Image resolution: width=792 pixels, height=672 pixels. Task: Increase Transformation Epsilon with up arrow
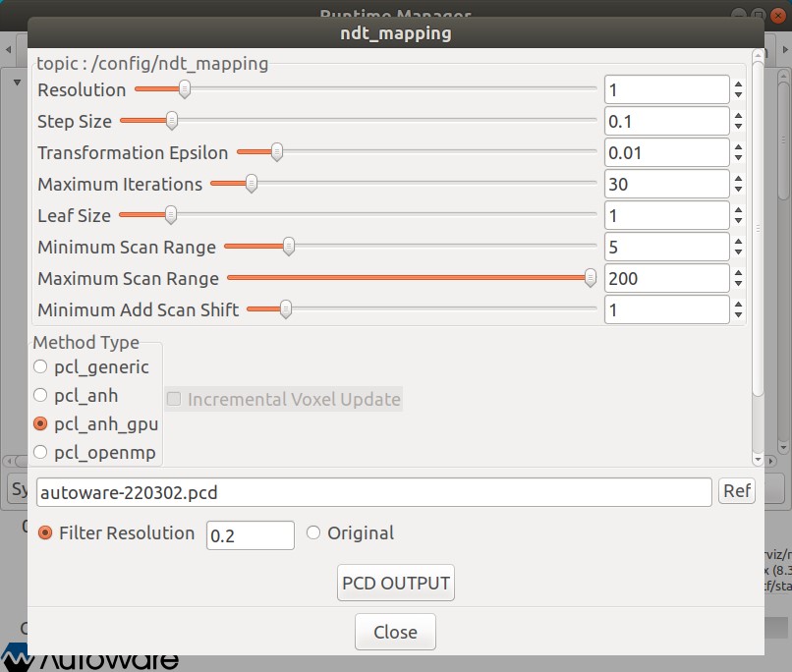[x=739, y=147]
